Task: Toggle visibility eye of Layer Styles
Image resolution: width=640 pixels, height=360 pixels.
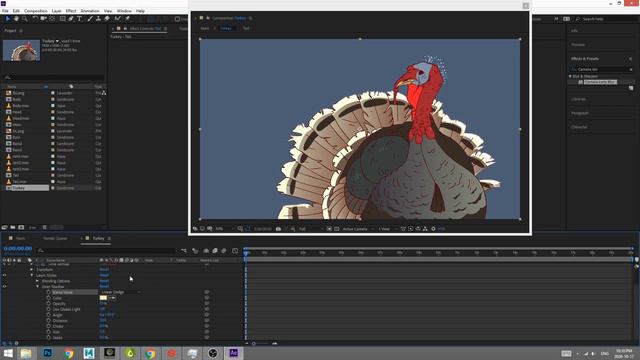Action: 4,275
